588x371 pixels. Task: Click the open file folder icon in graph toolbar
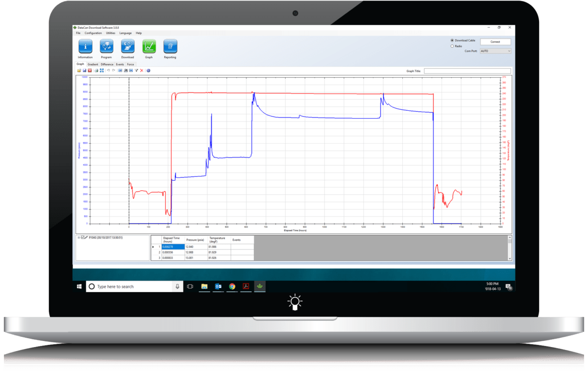point(78,71)
